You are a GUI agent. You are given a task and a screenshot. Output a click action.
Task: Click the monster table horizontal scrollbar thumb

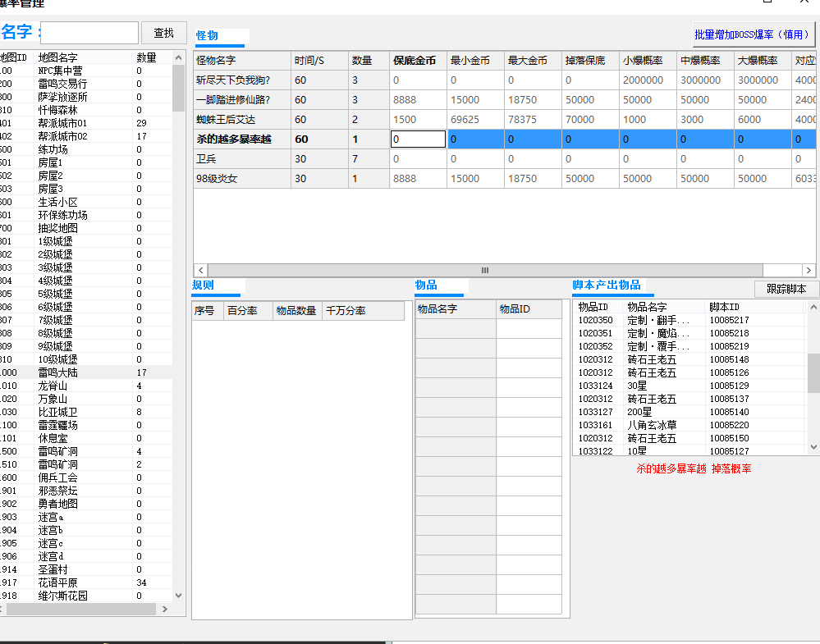tap(484, 270)
